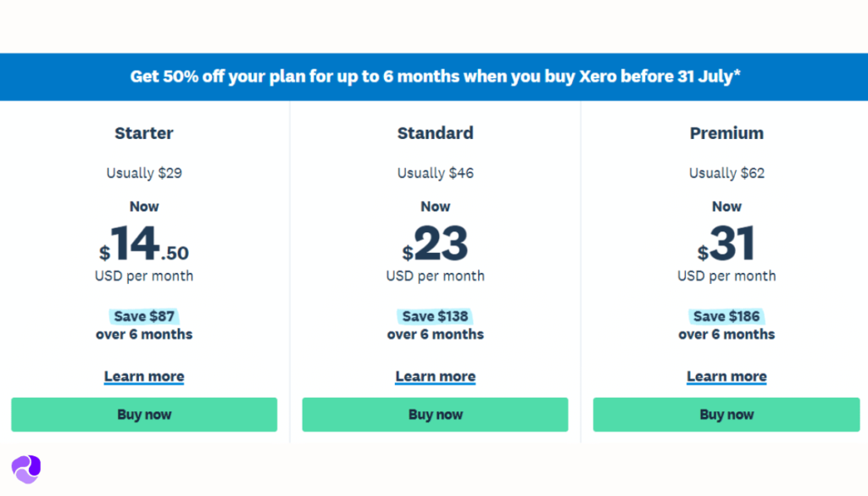This screenshot has width=868, height=496.
Task: Select the Standard plan heading
Action: click(435, 133)
